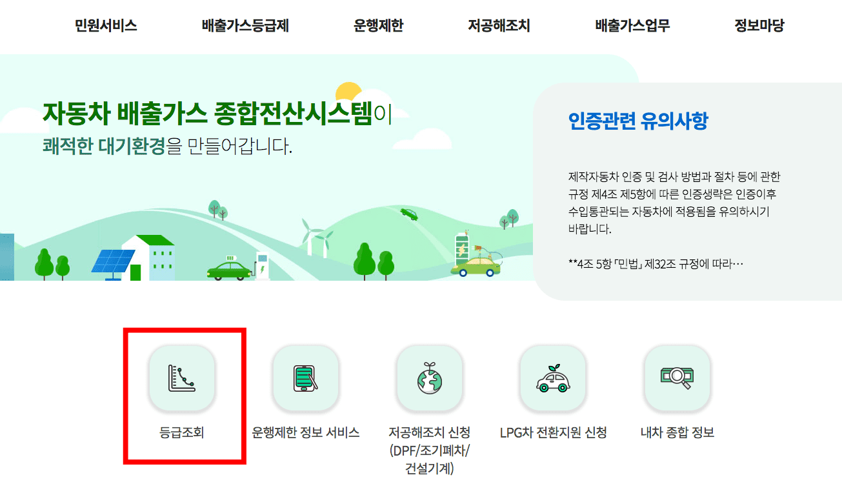Viewport: 842px width, 504px height.
Task: Open the 배출가스등급제 menu
Action: pyautogui.click(x=245, y=26)
